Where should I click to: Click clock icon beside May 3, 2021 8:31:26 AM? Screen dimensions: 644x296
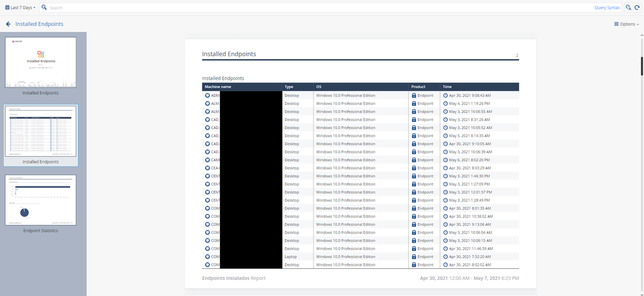(445, 120)
